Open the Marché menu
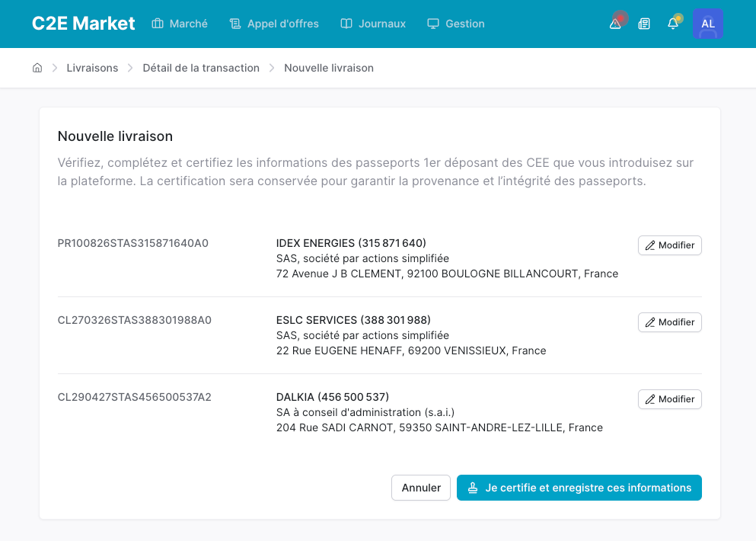 click(x=180, y=24)
